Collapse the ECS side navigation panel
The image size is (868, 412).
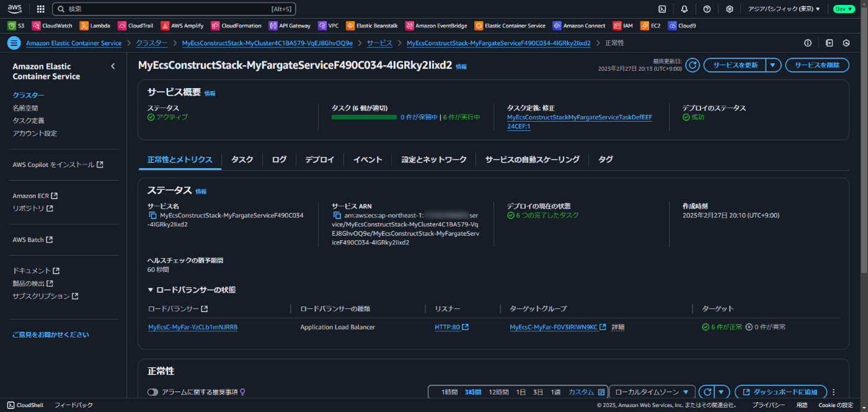pos(113,66)
